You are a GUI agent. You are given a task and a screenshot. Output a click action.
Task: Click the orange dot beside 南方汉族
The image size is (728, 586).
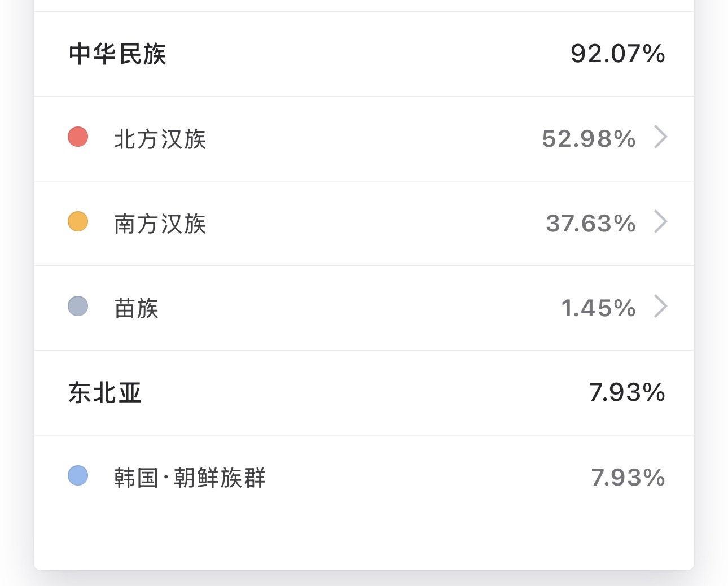(x=78, y=221)
